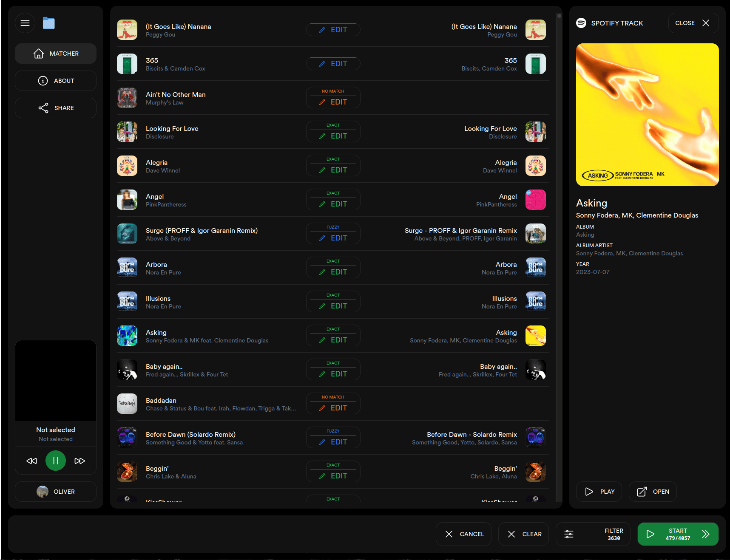Click Spotify cover for Arbora
The height and width of the screenshot is (560, 730).
tap(536, 268)
